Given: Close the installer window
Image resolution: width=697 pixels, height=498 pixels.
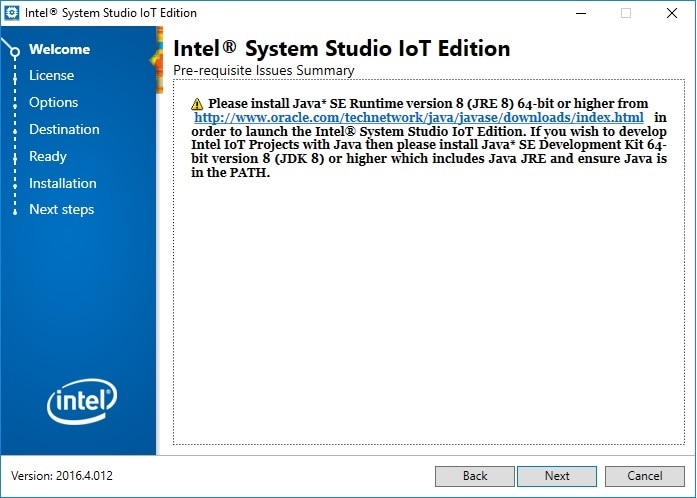Looking at the screenshot, I should (x=672, y=13).
